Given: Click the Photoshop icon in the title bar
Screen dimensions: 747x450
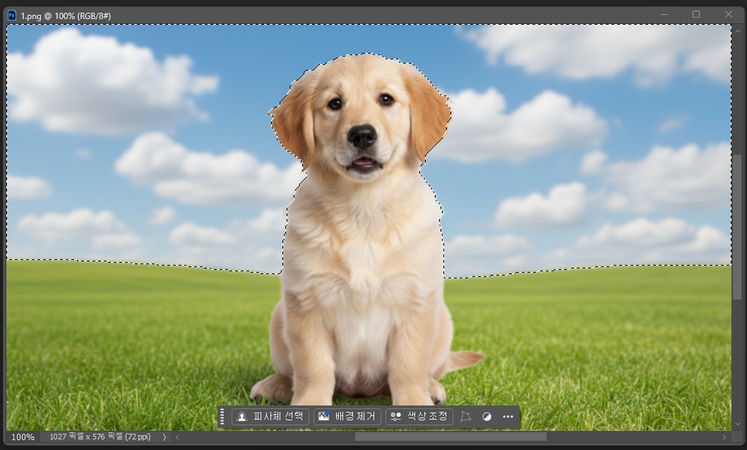Looking at the screenshot, I should click(11, 15).
